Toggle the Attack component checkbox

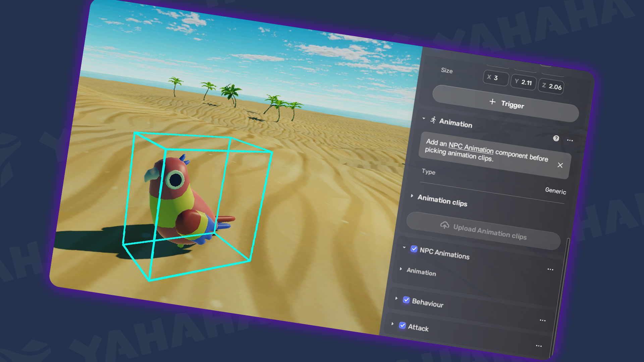(x=402, y=325)
